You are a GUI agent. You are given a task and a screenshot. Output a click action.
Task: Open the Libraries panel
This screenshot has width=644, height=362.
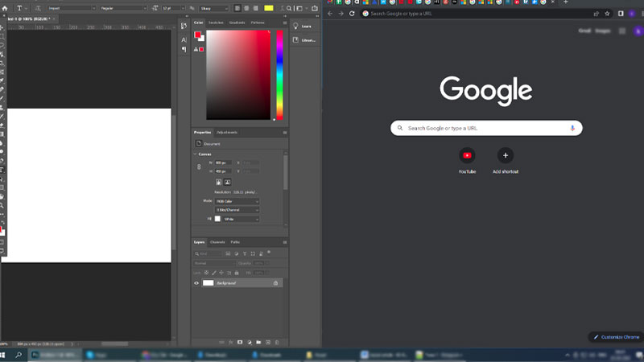(x=304, y=40)
